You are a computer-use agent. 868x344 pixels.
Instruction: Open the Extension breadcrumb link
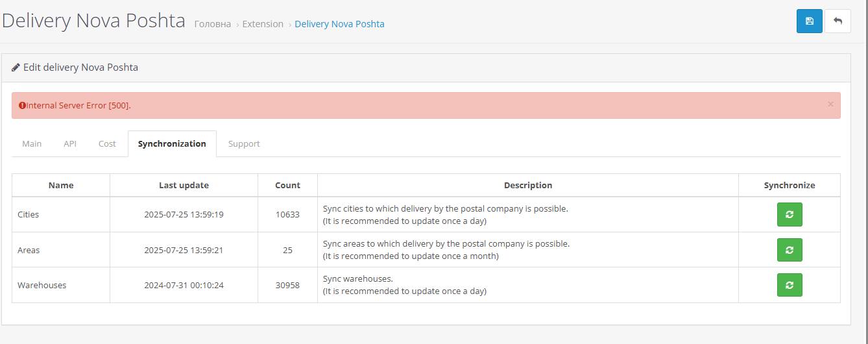click(263, 24)
